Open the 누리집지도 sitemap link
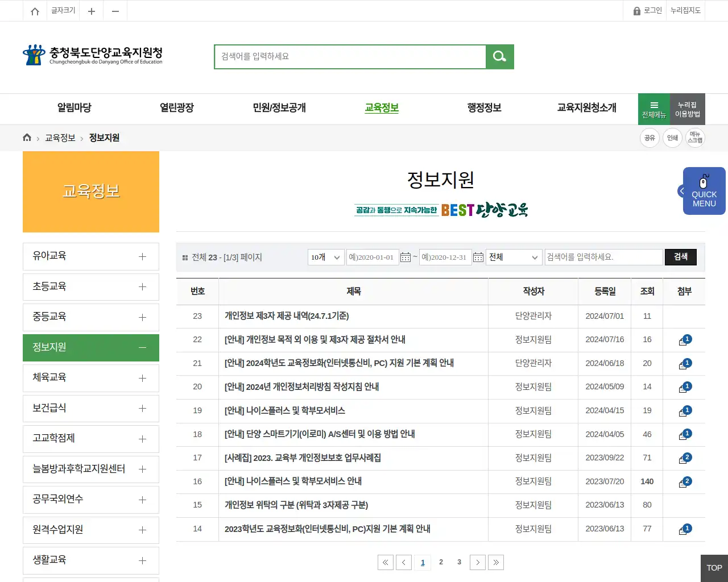 685,11
